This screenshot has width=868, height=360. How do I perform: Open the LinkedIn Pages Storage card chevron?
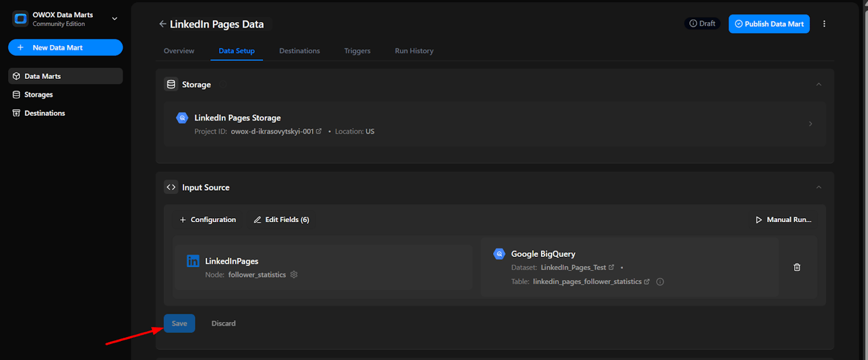point(810,124)
